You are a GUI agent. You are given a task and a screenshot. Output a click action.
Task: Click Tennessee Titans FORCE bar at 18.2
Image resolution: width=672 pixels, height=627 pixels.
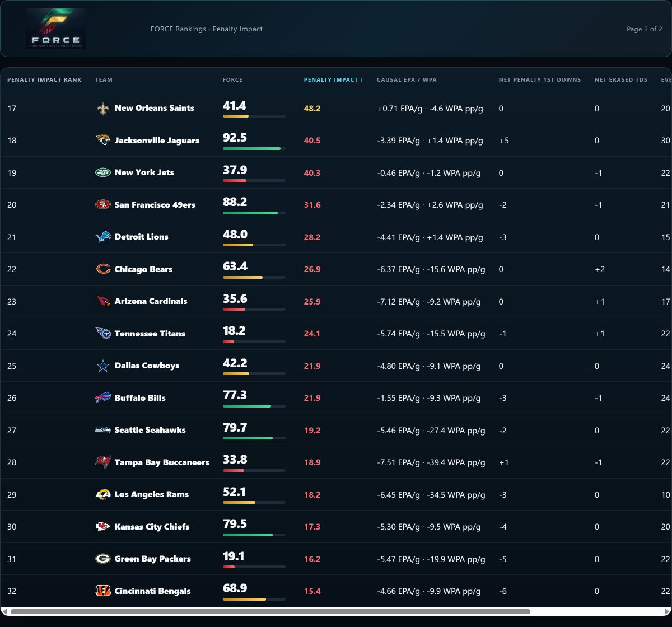pos(254,341)
